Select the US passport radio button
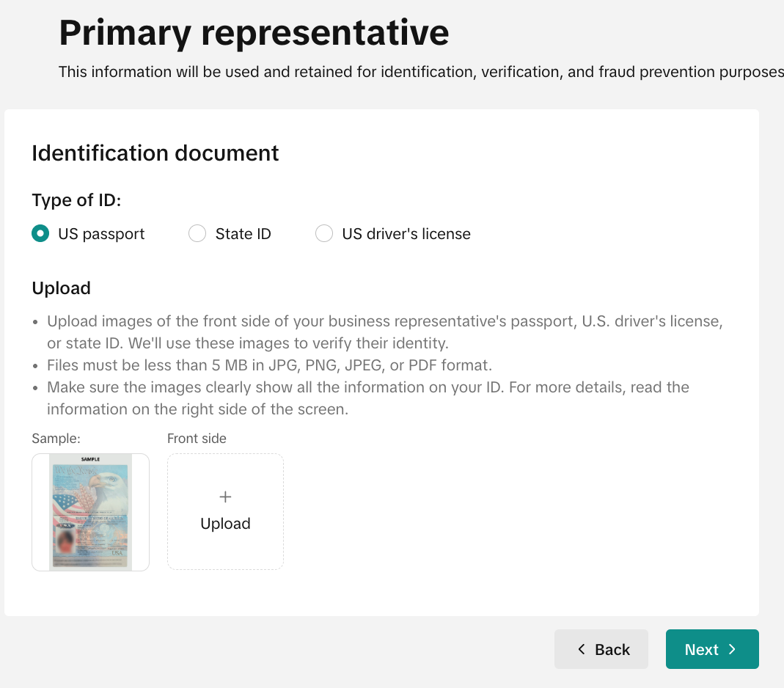Image resolution: width=784 pixels, height=688 pixels. [x=40, y=233]
